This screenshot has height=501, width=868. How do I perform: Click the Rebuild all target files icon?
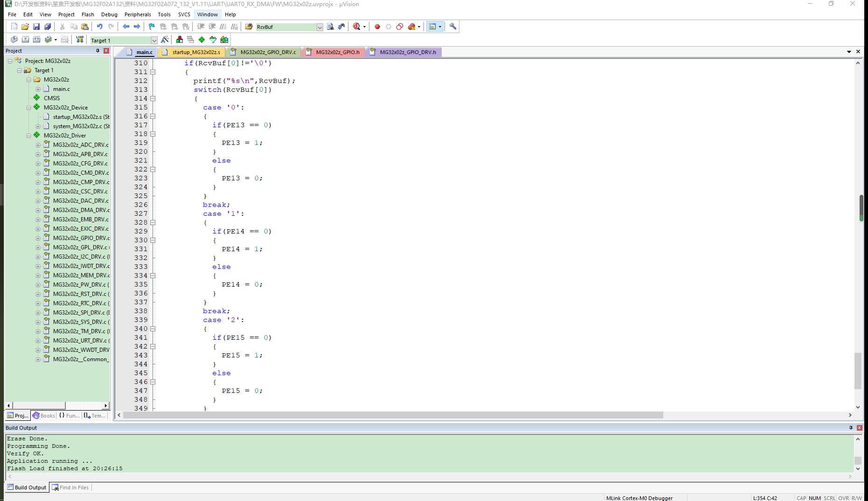pos(36,40)
